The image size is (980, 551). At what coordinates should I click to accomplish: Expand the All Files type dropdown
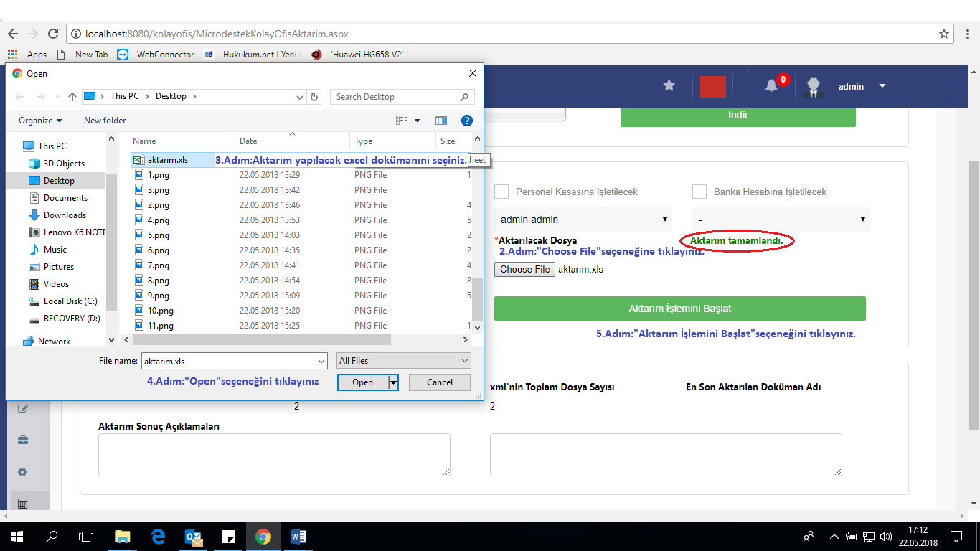pyautogui.click(x=404, y=361)
